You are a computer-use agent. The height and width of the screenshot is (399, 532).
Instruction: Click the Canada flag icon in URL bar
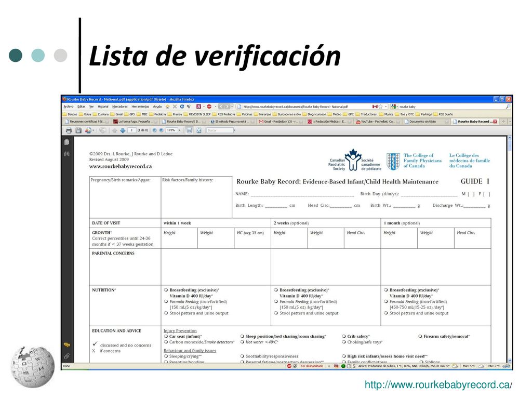coord(375,107)
